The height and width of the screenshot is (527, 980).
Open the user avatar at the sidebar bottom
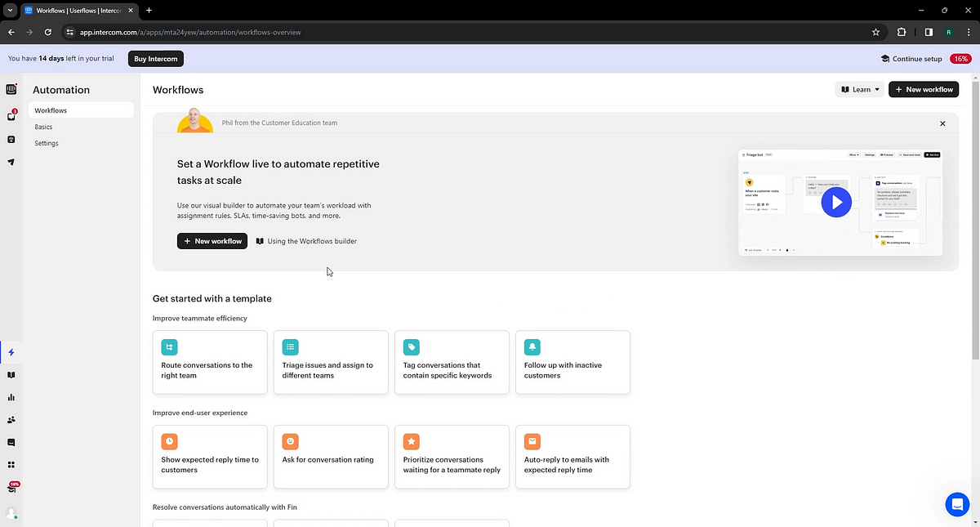pyautogui.click(x=11, y=513)
